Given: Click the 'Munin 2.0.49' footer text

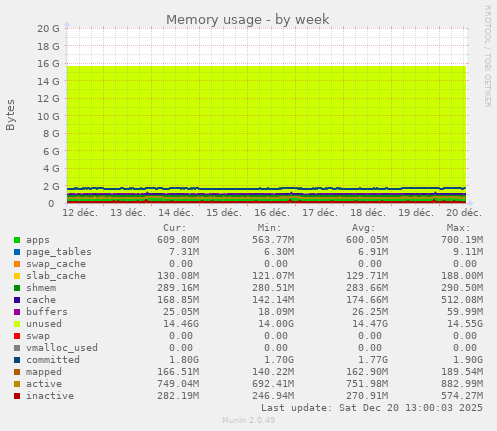Looking at the screenshot, I should (x=249, y=420).
